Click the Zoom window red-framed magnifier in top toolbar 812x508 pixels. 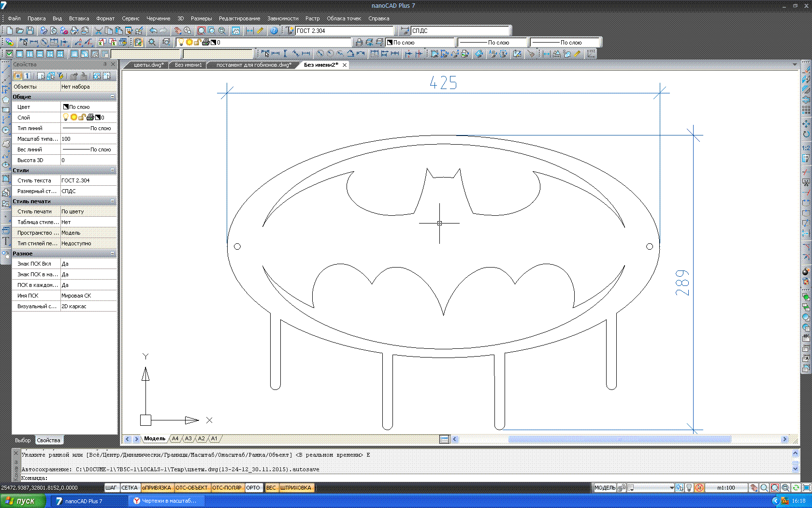[x=202, y=30]
